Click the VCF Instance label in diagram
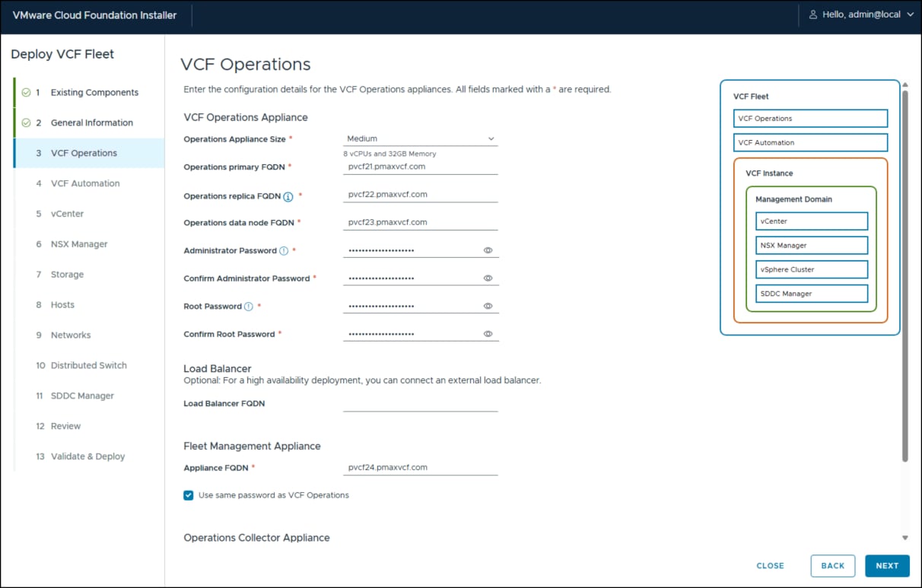The width and height of the screenshot is (922, 588). point(769,173)
